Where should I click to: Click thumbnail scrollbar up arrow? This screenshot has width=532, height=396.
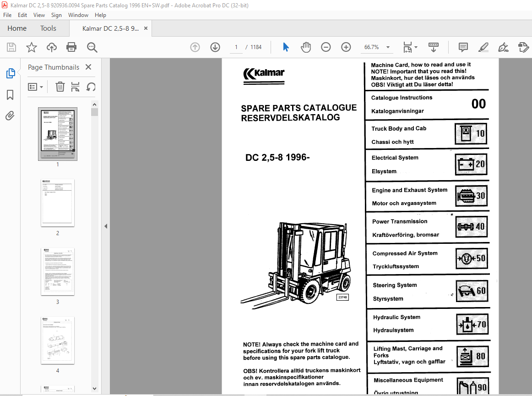pyautogui.click(x=95, y=104)
